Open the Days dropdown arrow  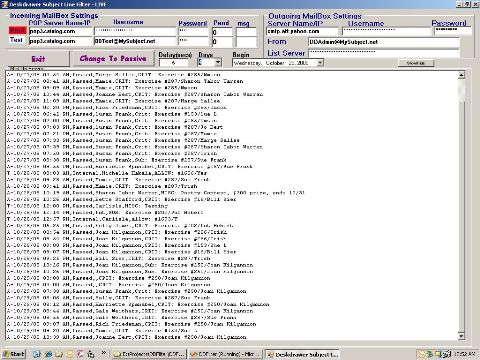[217, 62]
